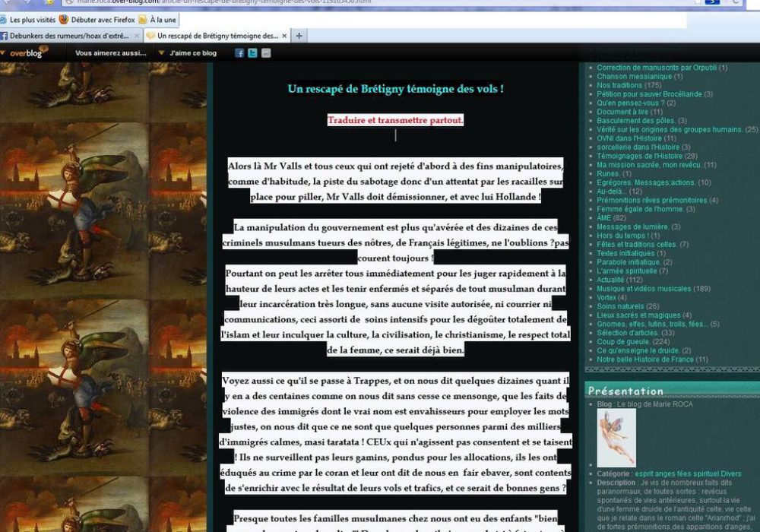Open the 'Actualité' category
This screenshot has height=532, width=760.
coord(610,280)
